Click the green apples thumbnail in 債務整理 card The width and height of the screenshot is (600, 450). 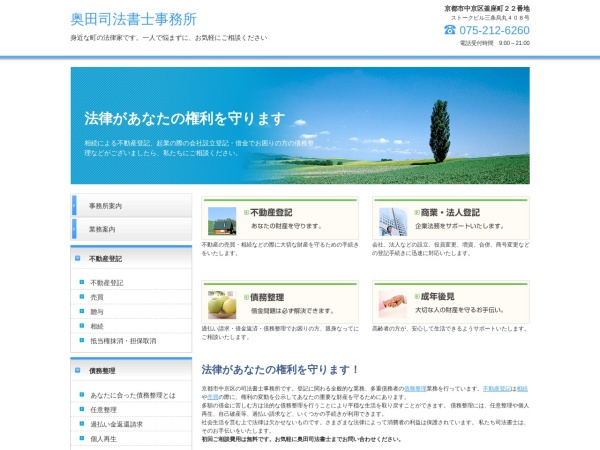point(222,305)
